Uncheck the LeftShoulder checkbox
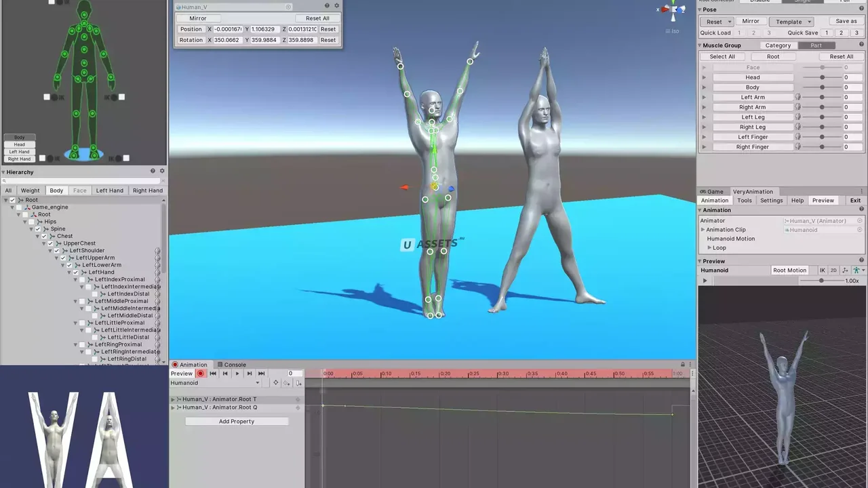 click(57, 251)
